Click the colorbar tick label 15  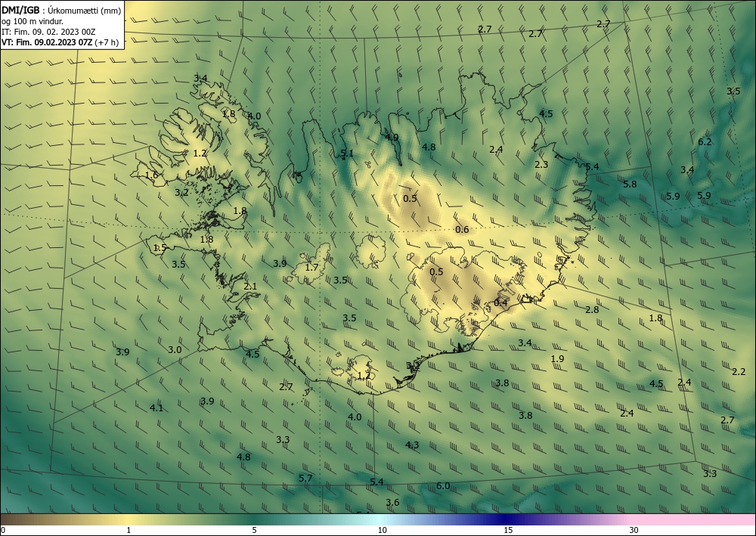tap(508, 530)
